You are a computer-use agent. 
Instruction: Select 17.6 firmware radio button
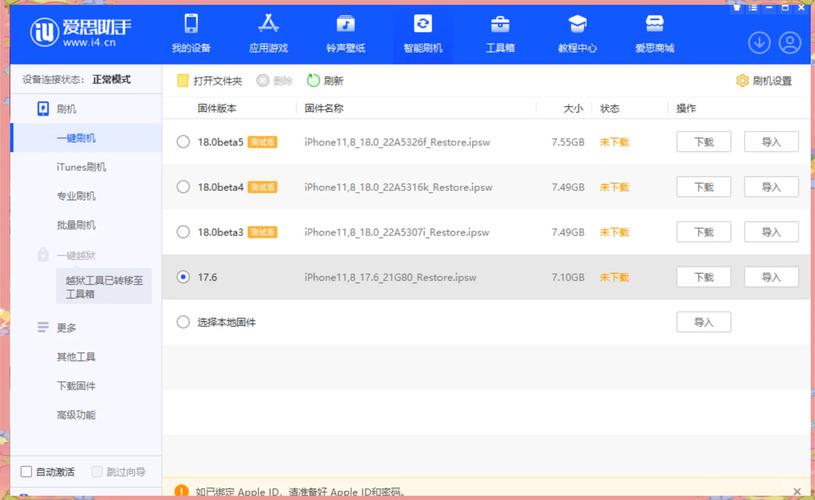(183, 277)
